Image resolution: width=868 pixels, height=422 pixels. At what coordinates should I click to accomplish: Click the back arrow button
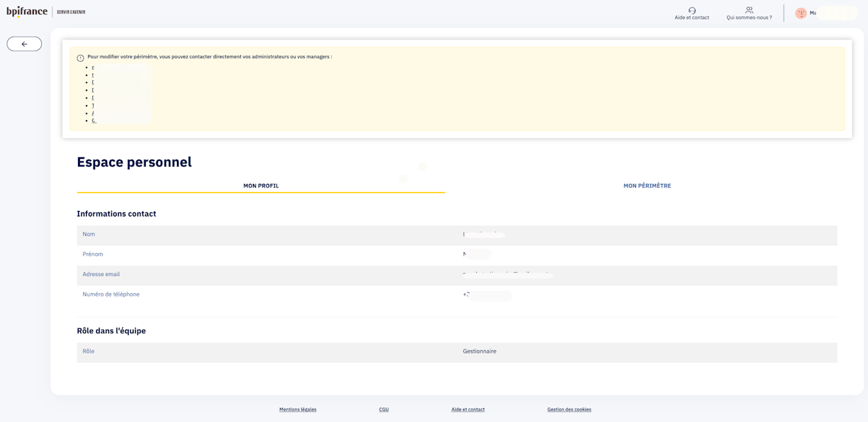(24, 44)
